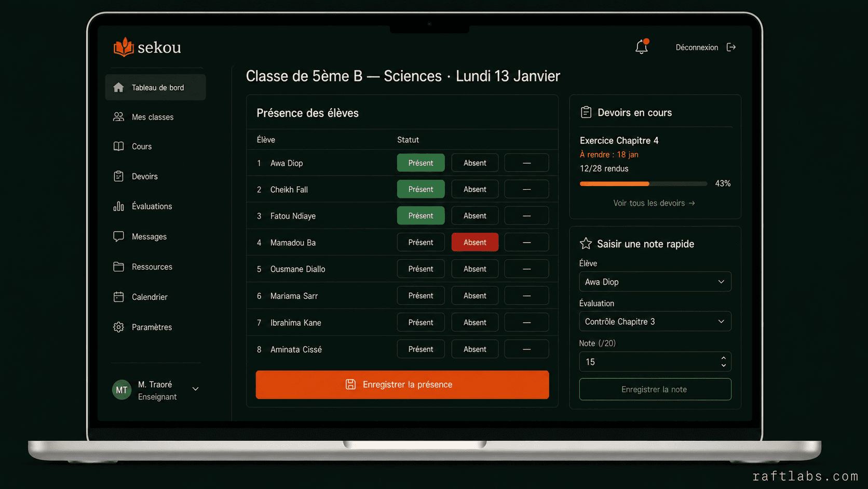
Task: Mark Ousmane Diallo as Présent
Action: coord(421,269)
